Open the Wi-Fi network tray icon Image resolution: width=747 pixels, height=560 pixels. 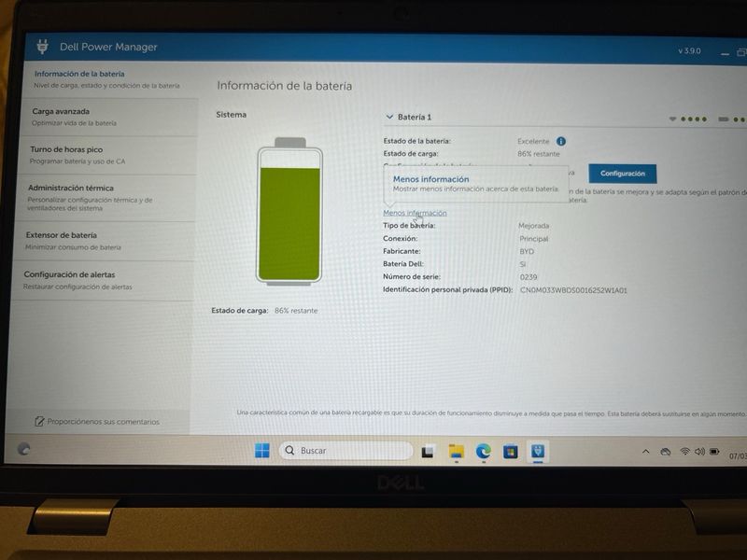pyautogui.click(x=684, y=451)
